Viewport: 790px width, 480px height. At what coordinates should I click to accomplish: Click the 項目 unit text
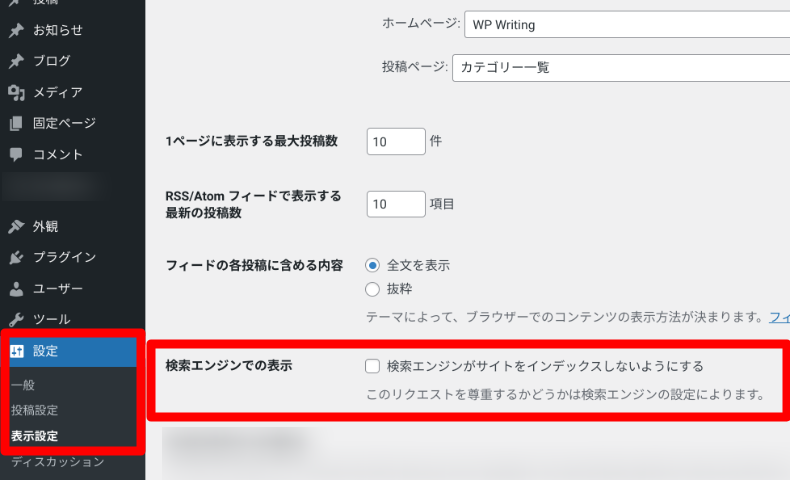(442, 204)
